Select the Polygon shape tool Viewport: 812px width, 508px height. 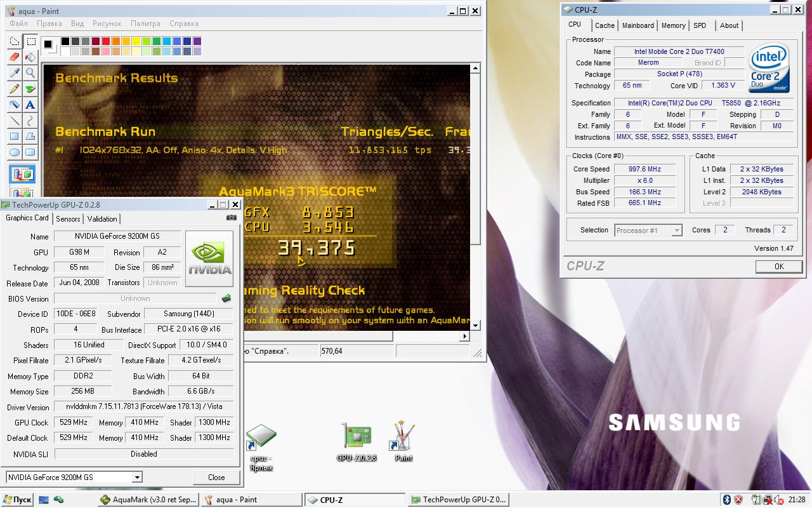point(30,136)
